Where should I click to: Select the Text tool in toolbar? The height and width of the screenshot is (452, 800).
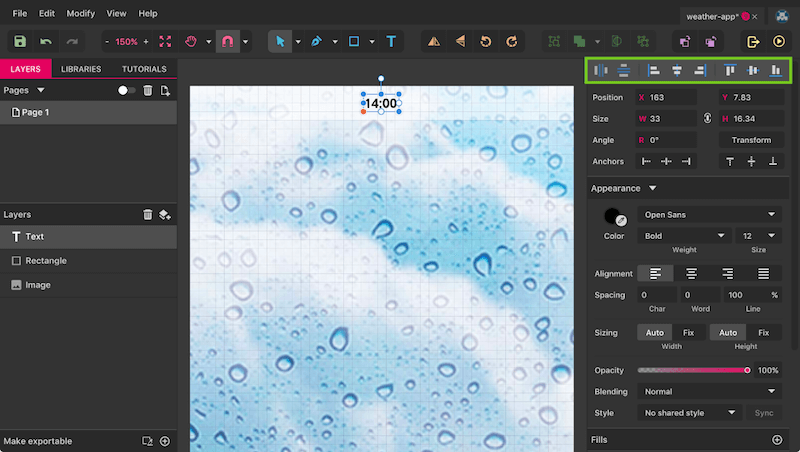391,41
